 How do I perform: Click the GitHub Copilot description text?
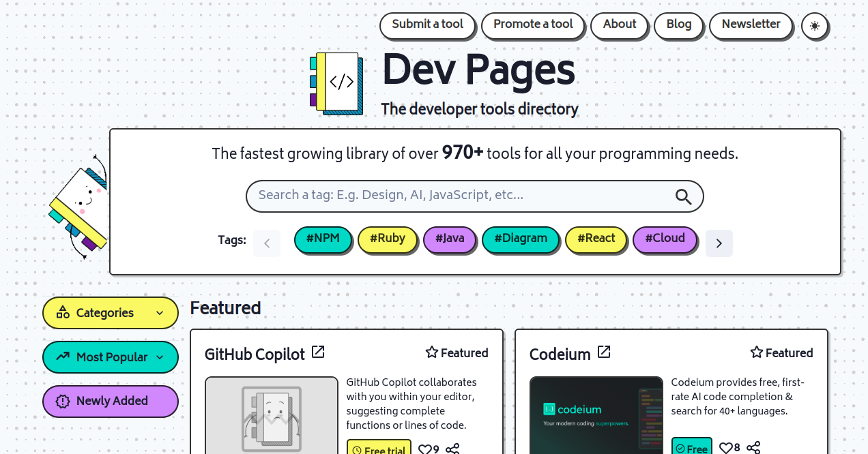click(x=411, y=404)
